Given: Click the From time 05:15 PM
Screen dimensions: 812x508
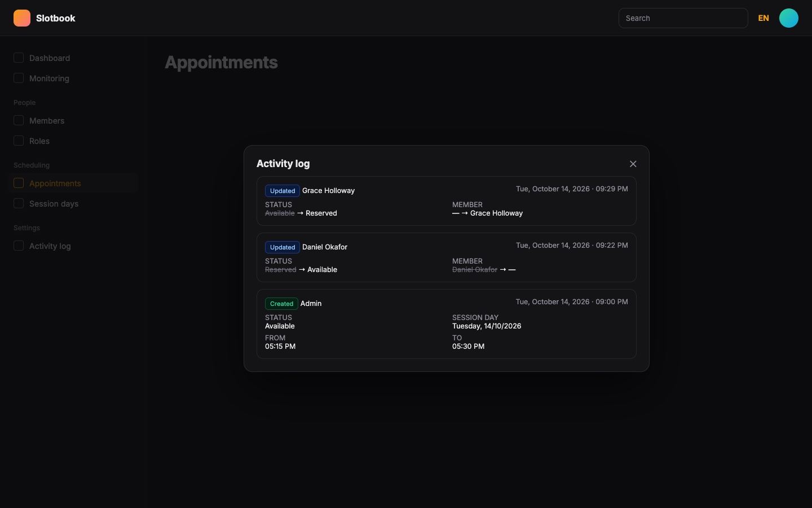Looking at the screenshot, I should [280, 347].
